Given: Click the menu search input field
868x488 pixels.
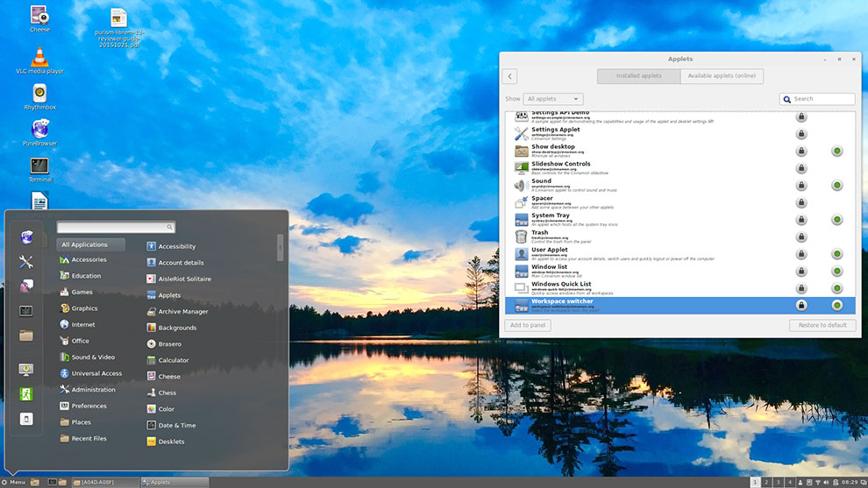Looking at the screenshot, I should coord(116,227).
